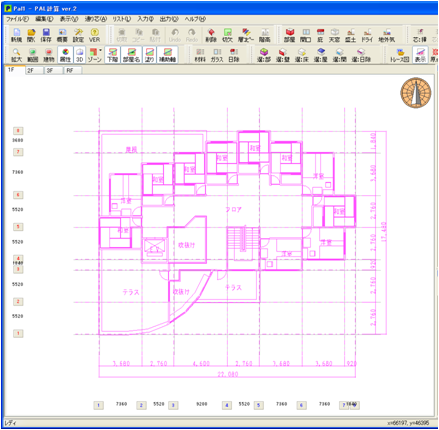Image resolution: width=439 pixels, height=430 pixels.
Task: Switch to the RF roof tab
Action: pos(73,71)
